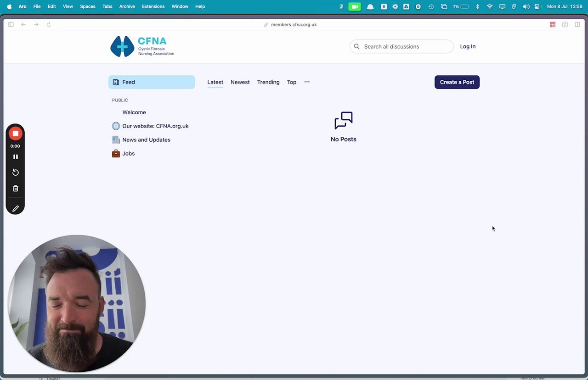Switch to the Top tab
Image resolution: width=588 pixels, height=380 pixels.
click(x=292, y=82)
